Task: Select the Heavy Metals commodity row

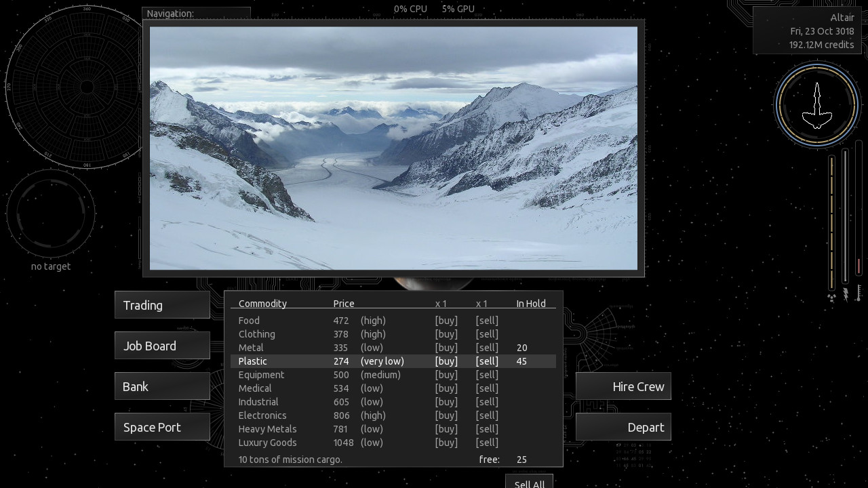Action: 267,429
